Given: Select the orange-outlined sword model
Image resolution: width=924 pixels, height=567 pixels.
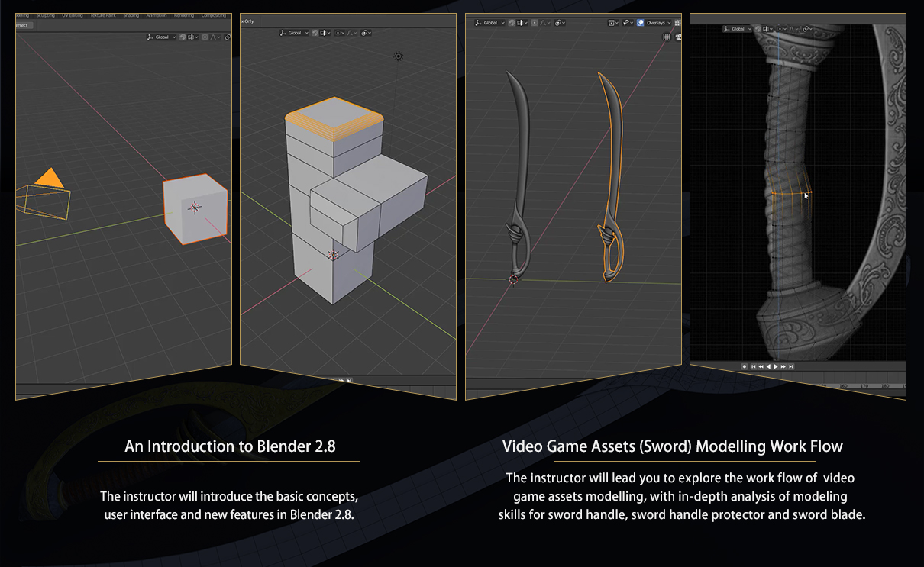Looking at the screenshot, I should (x=611, y=176).
